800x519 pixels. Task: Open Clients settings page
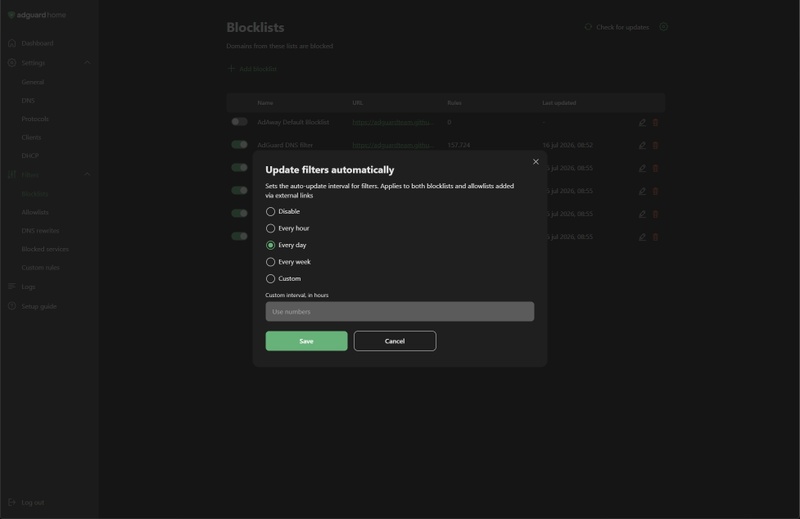(31, 137)
